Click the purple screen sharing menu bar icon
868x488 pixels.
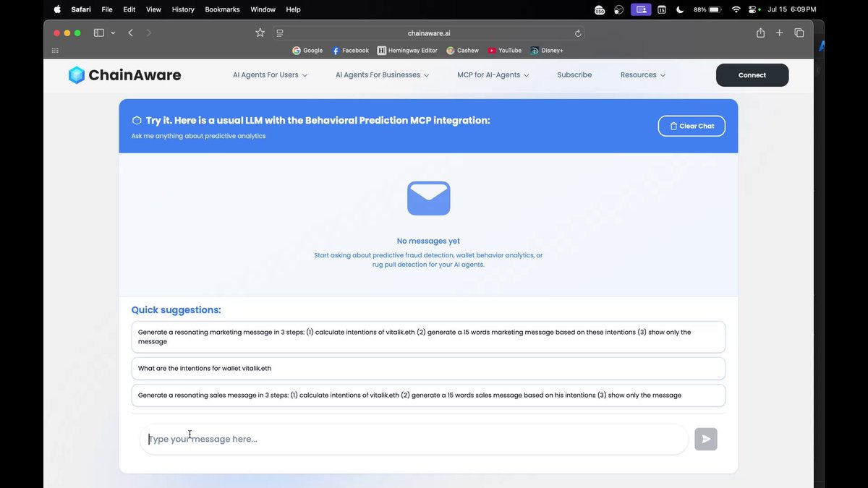click(x=641, y=9)
